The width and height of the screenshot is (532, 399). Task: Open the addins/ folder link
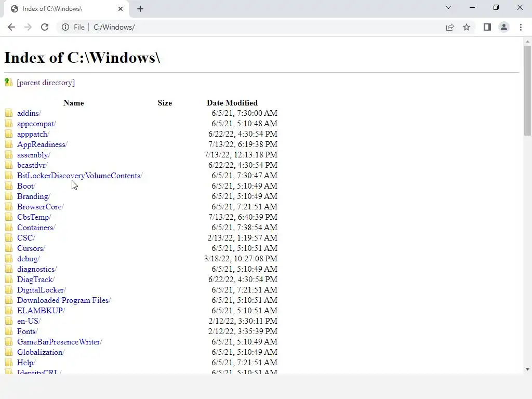click(29, 113)
